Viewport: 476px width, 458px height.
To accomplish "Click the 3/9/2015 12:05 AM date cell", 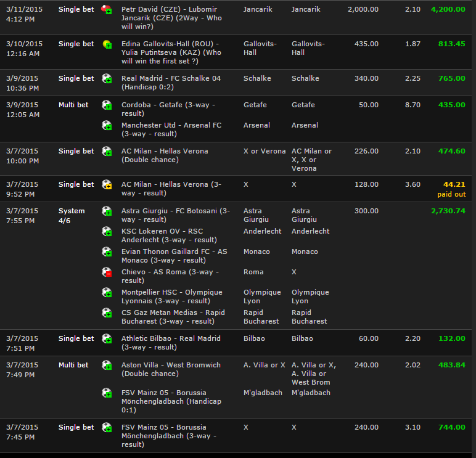I will [23, 110].
